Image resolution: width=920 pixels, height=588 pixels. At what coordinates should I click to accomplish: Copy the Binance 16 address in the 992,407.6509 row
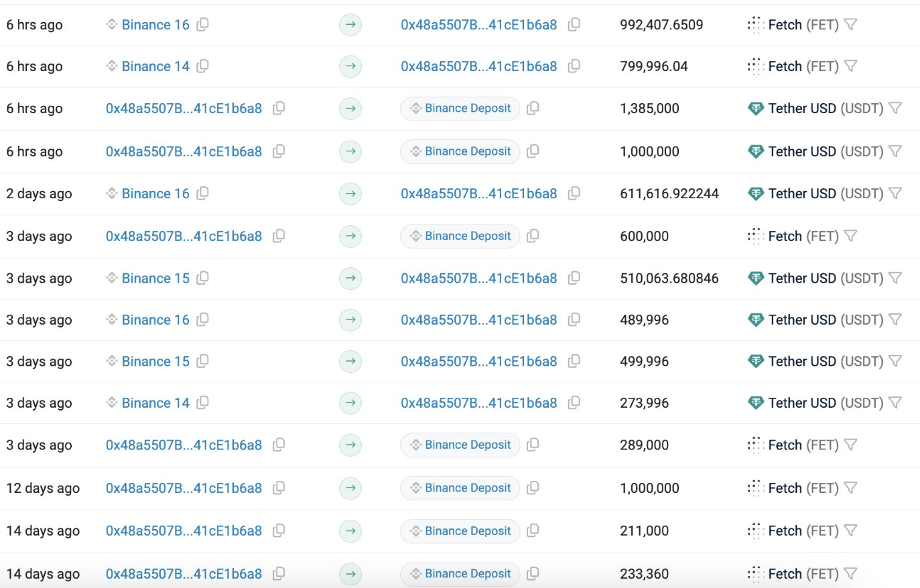(202, 25)
